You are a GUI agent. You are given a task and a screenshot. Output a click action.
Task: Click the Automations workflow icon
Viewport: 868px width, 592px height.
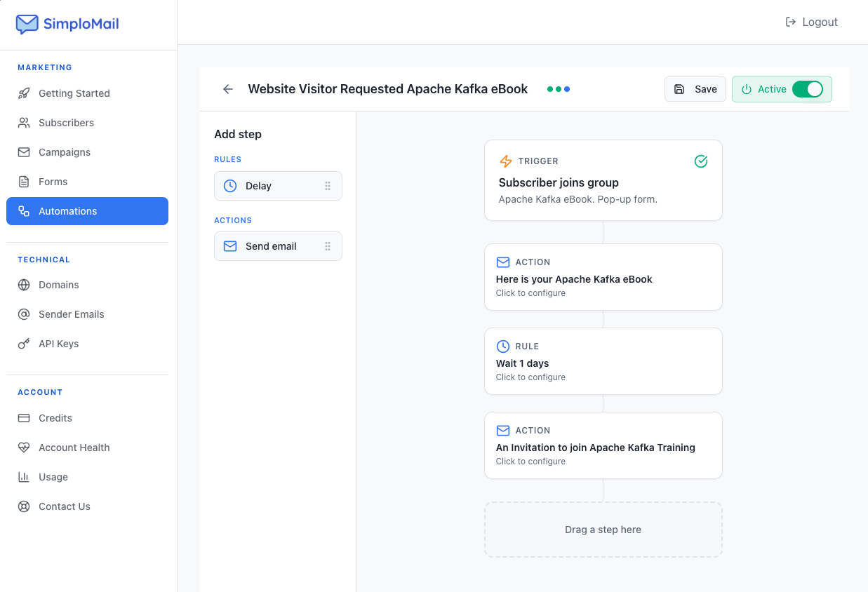24,211
